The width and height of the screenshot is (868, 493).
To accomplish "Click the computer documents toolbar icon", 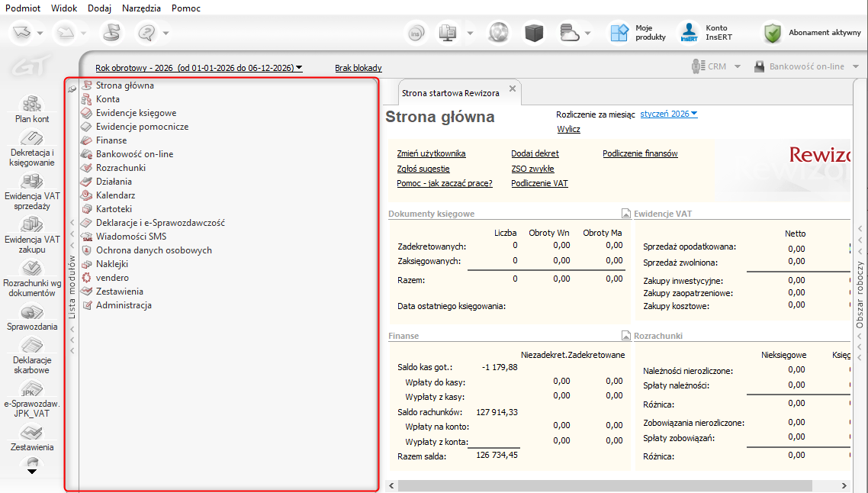I will click(x=447, y=33).
